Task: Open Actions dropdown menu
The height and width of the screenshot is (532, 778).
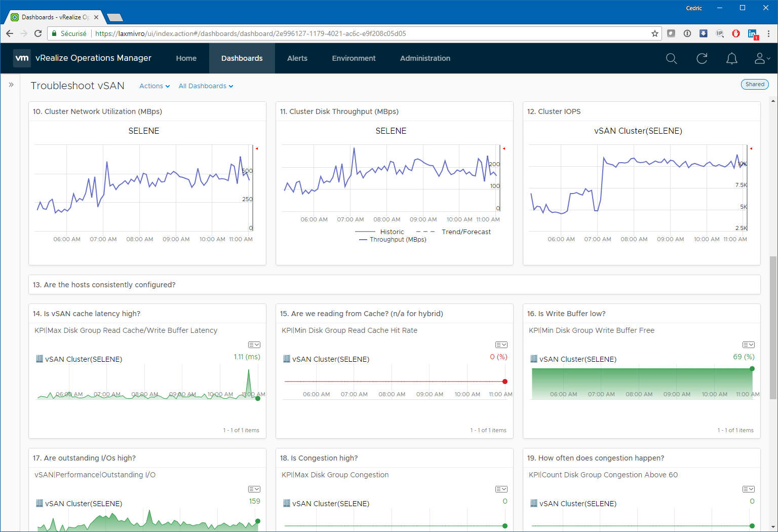Action: [154, 86]
